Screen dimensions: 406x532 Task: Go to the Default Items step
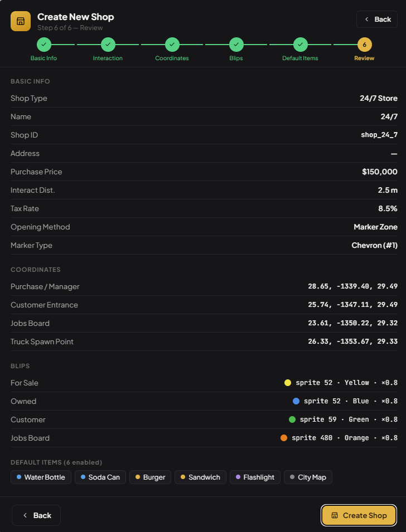(x=301, y=45)
